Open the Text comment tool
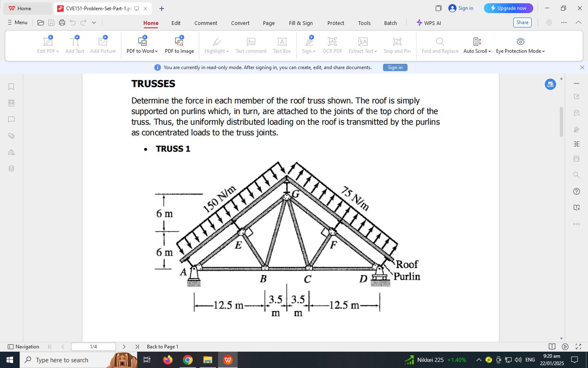Viewport: 588px width, 368px height. pyautogui.click(x=251, y=45)
